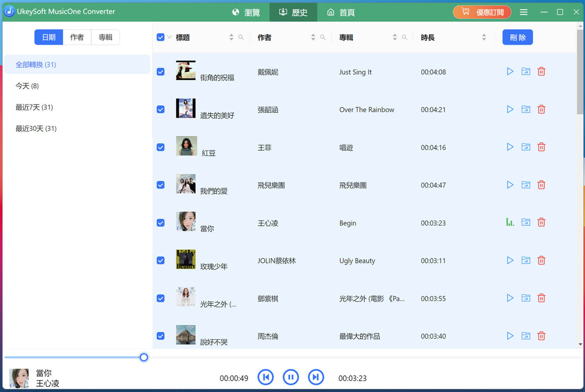Go to the 首頁 tab
The height and width of the screenshot is (392, 585).
340,12
